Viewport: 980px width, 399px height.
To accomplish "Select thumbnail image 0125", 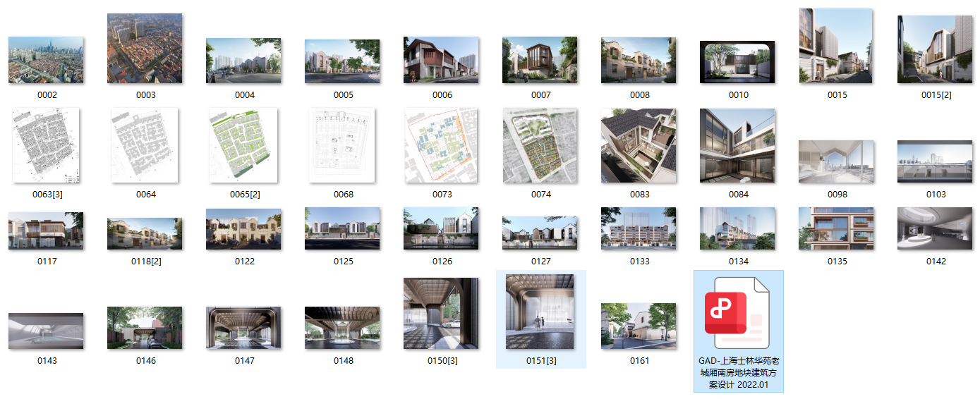I will pyautogui.click(x=342, y=228).
